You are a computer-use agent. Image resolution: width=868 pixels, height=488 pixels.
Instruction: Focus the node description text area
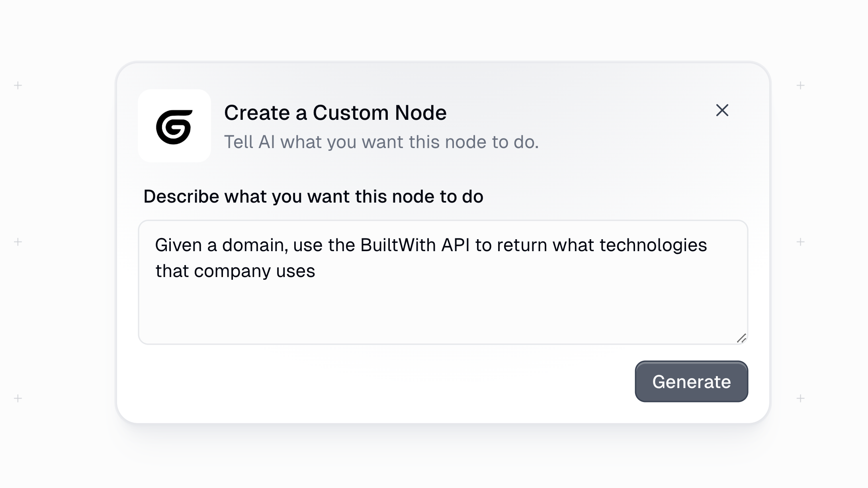coord(443,282)
